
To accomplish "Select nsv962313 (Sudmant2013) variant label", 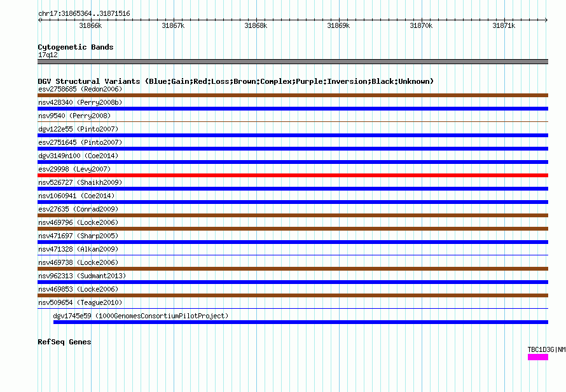I will point(82,276).
